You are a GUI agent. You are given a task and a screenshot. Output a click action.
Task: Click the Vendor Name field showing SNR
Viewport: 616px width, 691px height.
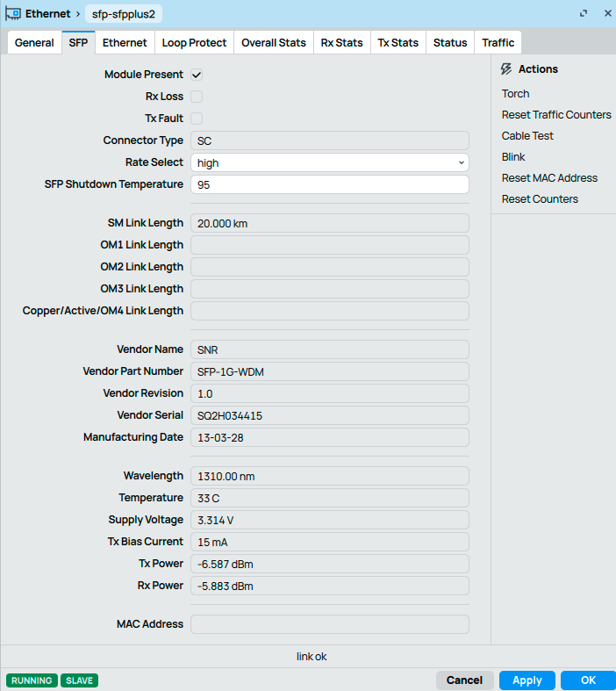(330, 350)
